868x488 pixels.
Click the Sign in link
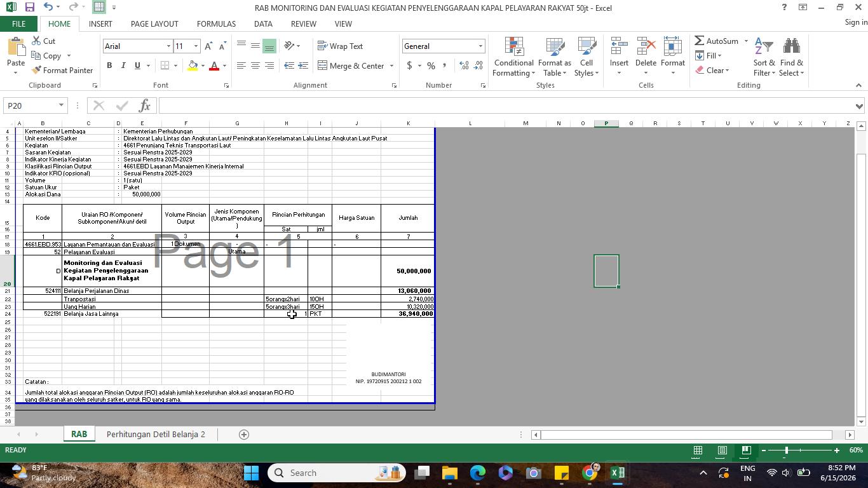(x=856, y=22)
